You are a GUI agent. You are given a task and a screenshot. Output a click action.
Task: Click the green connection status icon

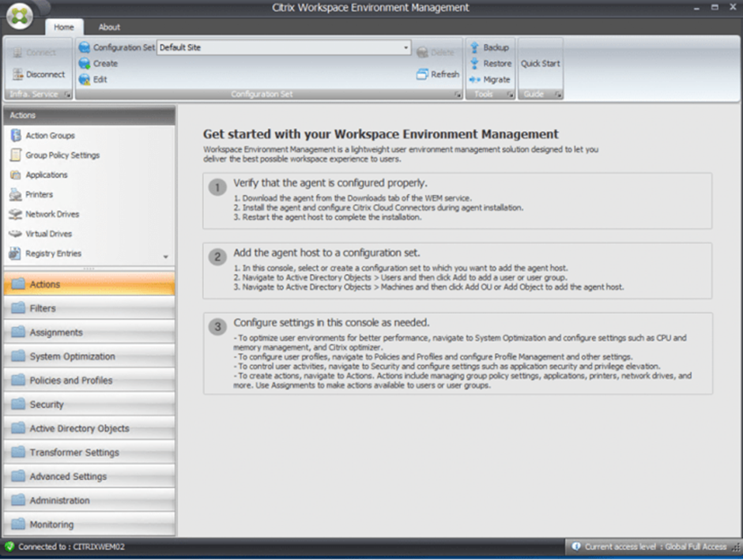tap(9, 547)
